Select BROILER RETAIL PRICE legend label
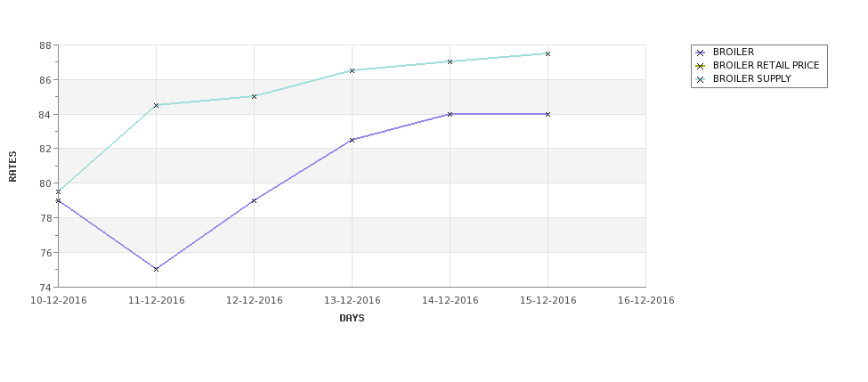This screenshot has height=382, width=868. click(x=767, y=65)
